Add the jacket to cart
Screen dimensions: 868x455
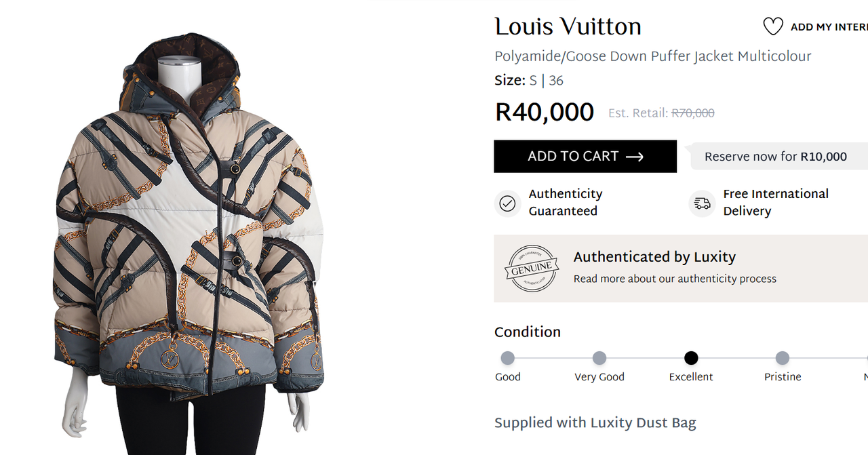(585, 157)
